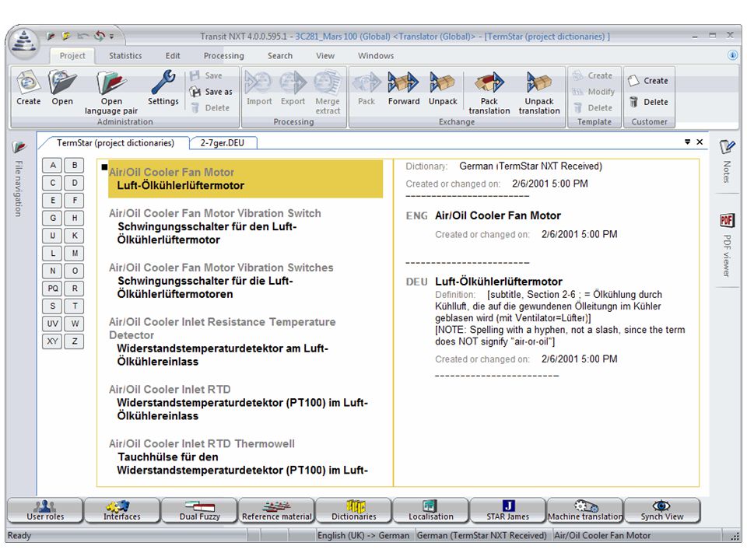Click the Create project icon
747x560 pixels.
[x=28, y=88]
